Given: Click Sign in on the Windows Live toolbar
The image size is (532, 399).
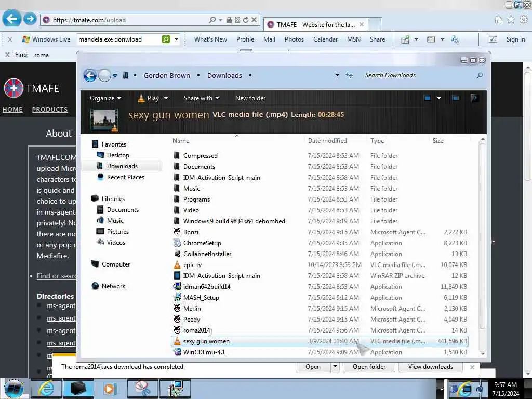Looking at the screenshot, I should pos(515,39).
